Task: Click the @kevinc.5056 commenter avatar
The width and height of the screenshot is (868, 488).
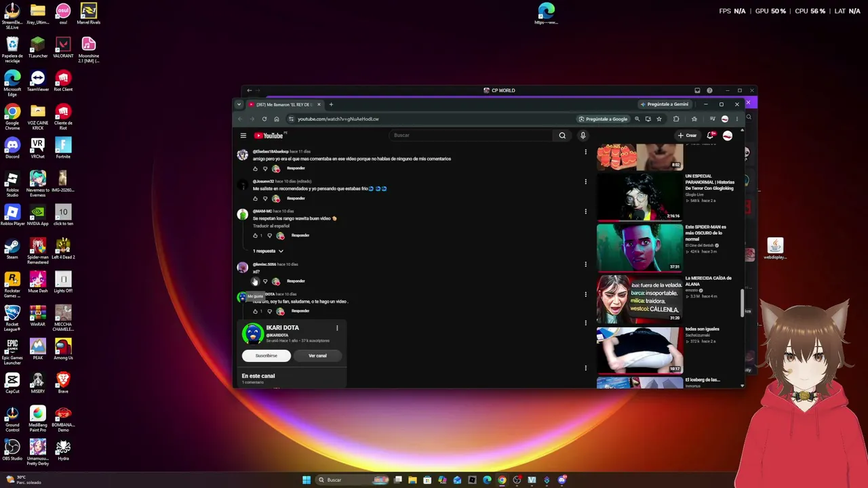Action: (x=242, y=268)
